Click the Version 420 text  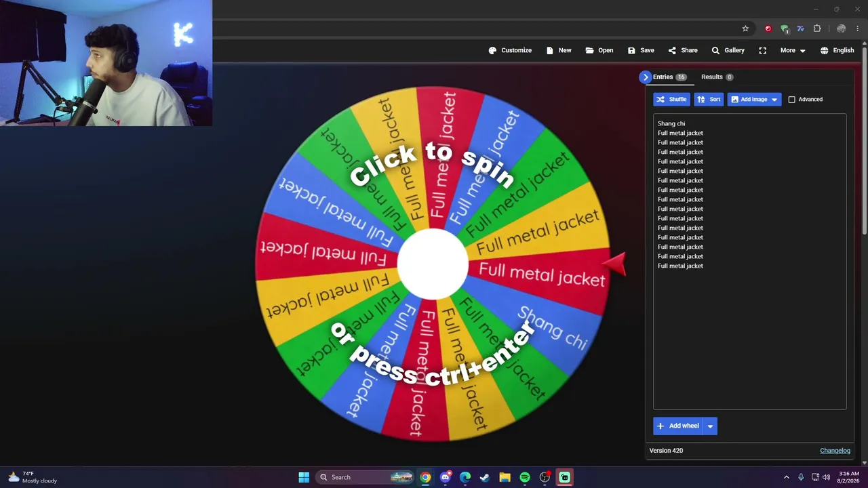tap(666, 451)
